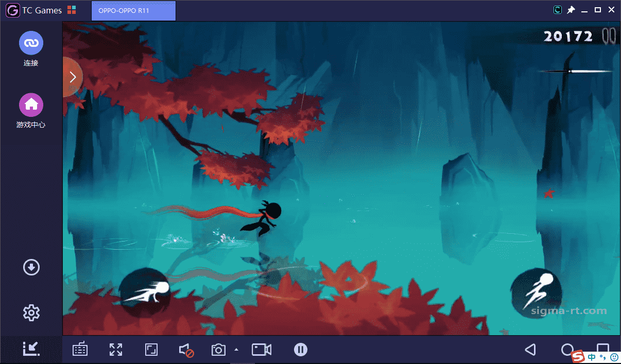Viewport: 621px width, 364px height.
Task: Tap the sword dart indicator below the score
Action: pyautogui.click(x=576, y=71)
